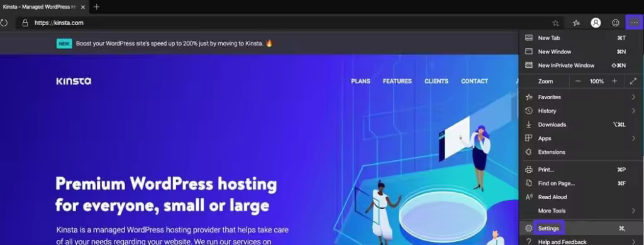Click the NEW badge in the banner

[64, 43]
